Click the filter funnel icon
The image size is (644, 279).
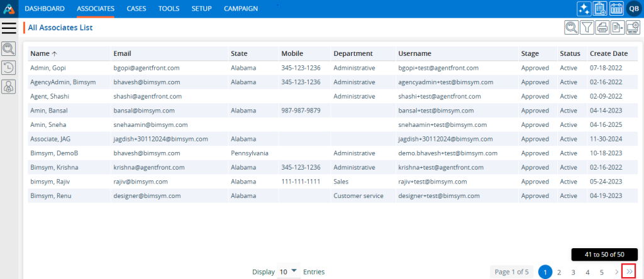[587, 27]
